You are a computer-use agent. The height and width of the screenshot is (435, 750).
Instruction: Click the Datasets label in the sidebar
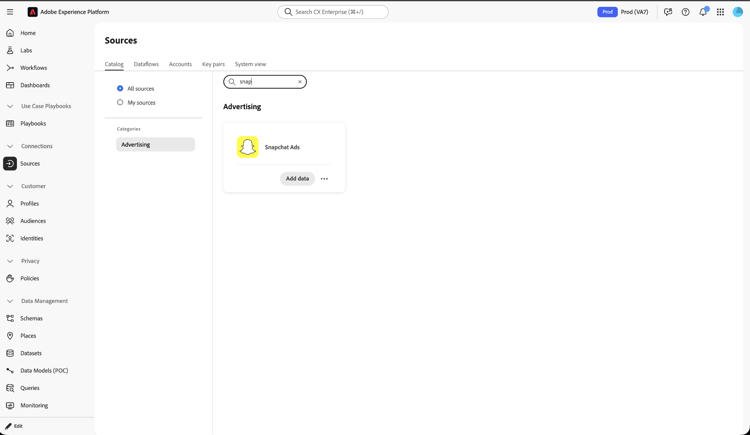[x=31, y=353]
